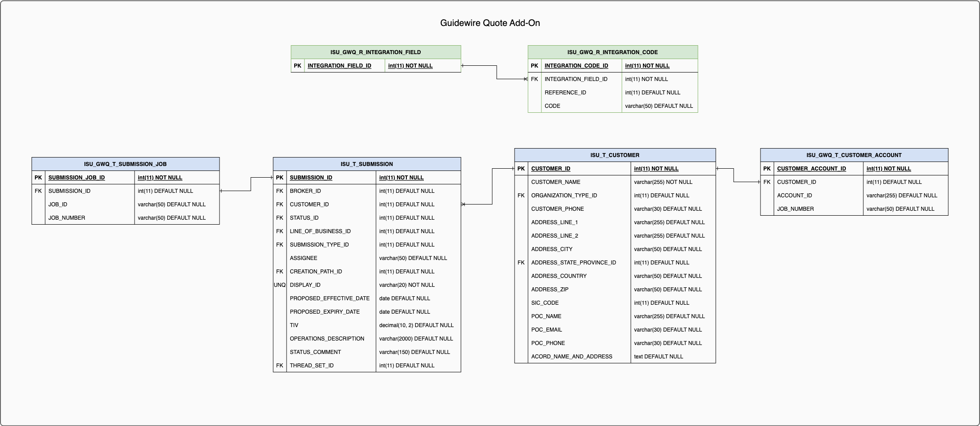The width and height of the screenshot is (980, 426).
Task: Click the ISU_GWQ_T_CUSTOMER_ACCOUNT table header
Action: click(x=854, y=155)
